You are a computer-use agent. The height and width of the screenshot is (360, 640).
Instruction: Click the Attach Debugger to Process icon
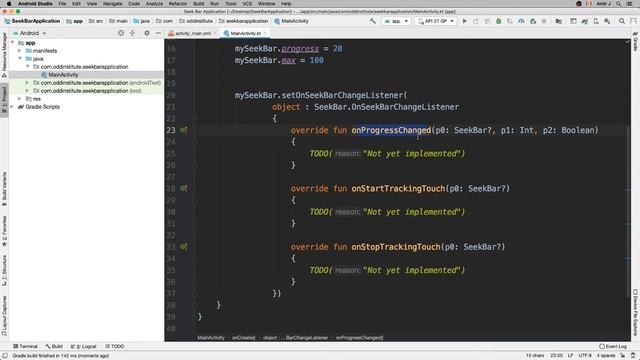click(x=533, y=21)
